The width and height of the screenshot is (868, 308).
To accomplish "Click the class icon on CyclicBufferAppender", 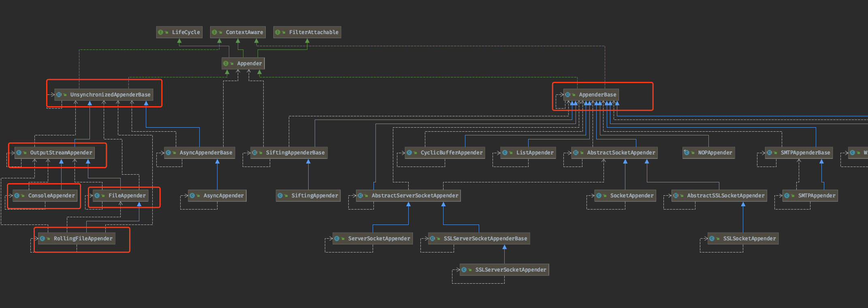I will point(409,153).
